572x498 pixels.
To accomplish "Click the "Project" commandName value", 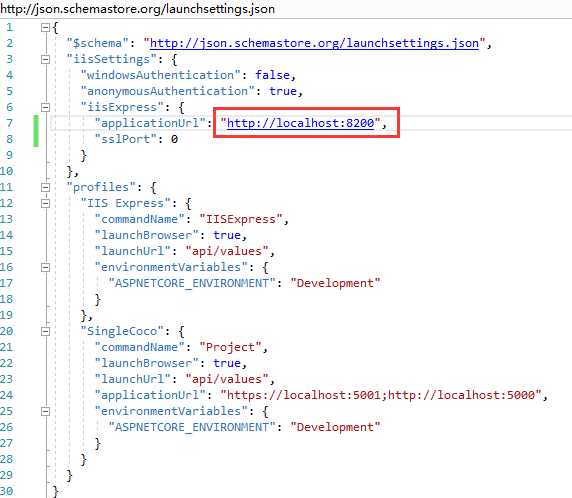I will click(x=231, y=347).
